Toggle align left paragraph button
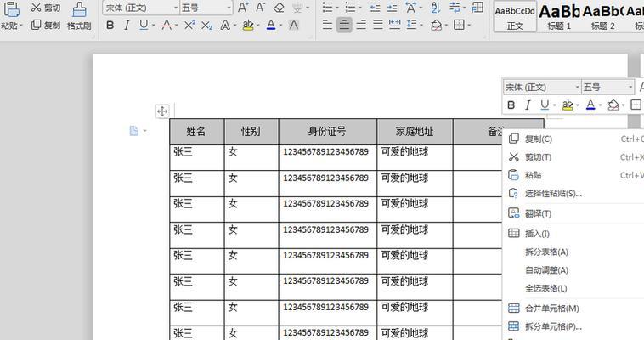The width and height of the screenshot is (644, 340). pyautogui.click(x=327, y=25)
